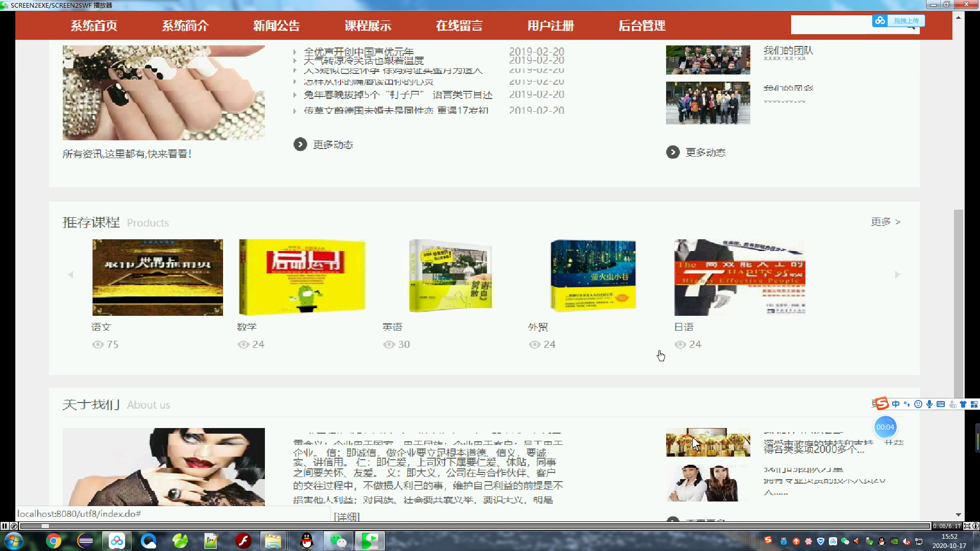Open Eclipse from the taskbar
This screenshot has width=980, height=551.
pyautogui.click(x=85, y=541)
